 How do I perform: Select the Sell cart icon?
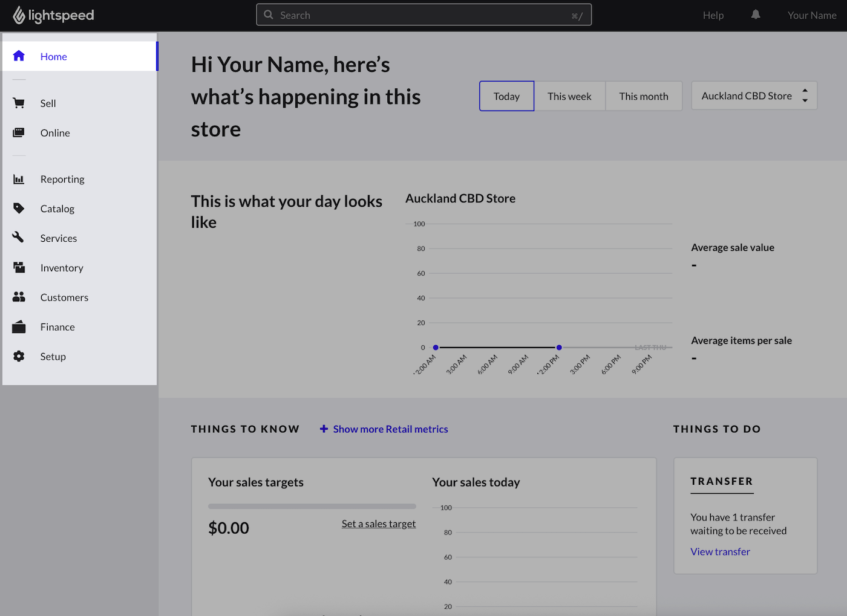click(19, 103)
